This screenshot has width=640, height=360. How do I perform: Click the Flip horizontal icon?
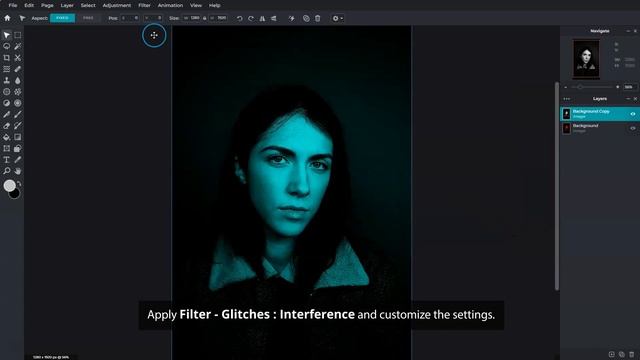point(262,18)
